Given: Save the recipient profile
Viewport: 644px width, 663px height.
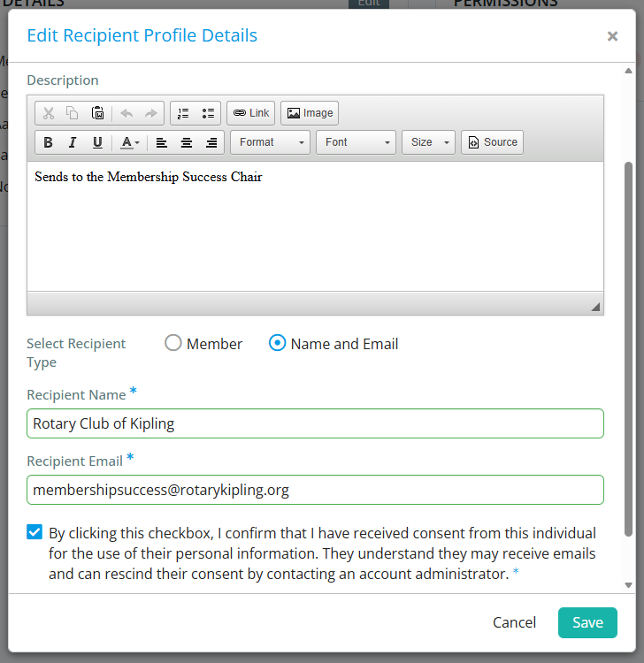Looking at the screenshot, I should click(x=587, y=622).
